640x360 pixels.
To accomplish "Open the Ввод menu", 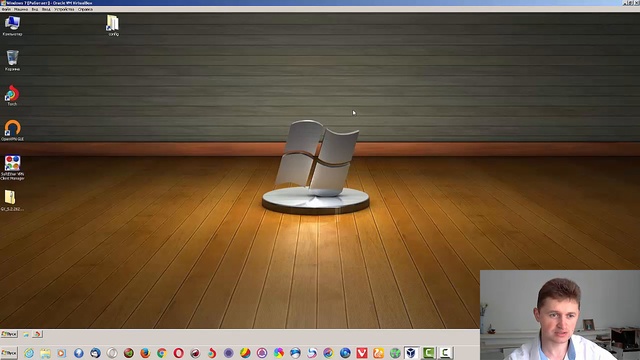I will pos(46,9).
